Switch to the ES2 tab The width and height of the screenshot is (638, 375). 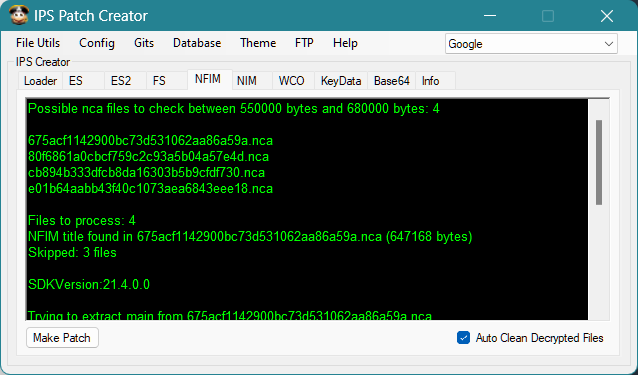tap(121, 81)
